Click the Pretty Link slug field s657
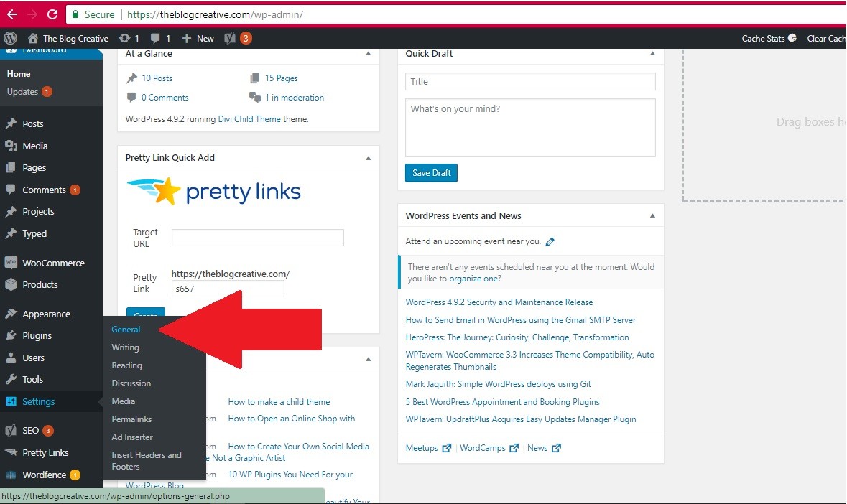 click(x=228, y=289)
